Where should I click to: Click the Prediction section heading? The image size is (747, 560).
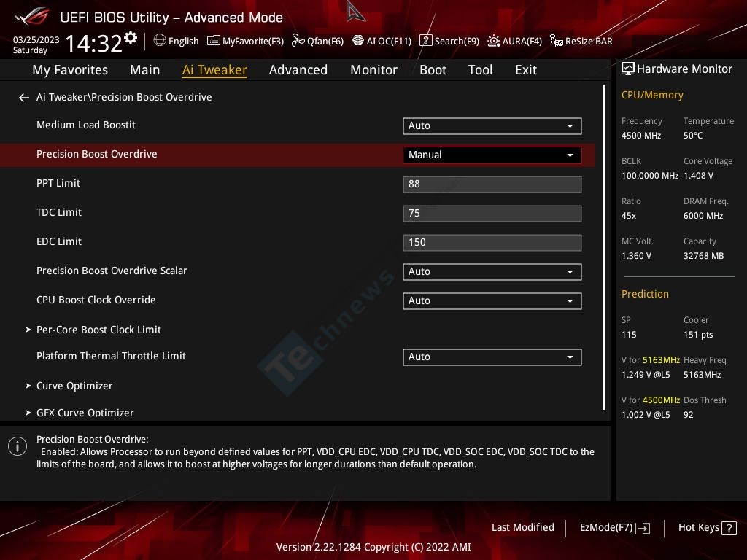tap(645, 295)
